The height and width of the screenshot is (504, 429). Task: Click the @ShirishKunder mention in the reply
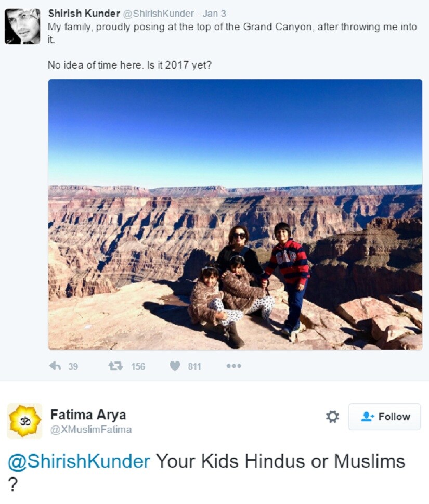[x=79, y=461]
